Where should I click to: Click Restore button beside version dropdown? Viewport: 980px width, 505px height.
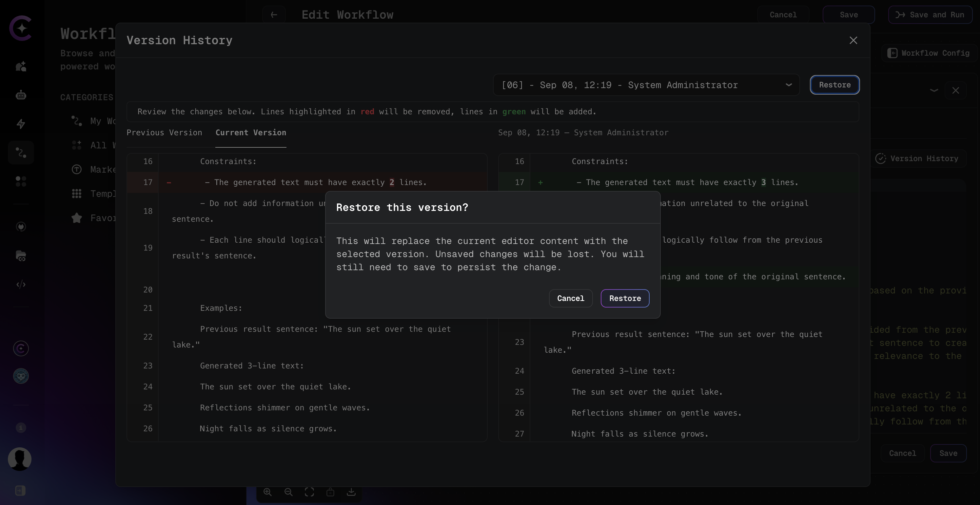point(834,85)
